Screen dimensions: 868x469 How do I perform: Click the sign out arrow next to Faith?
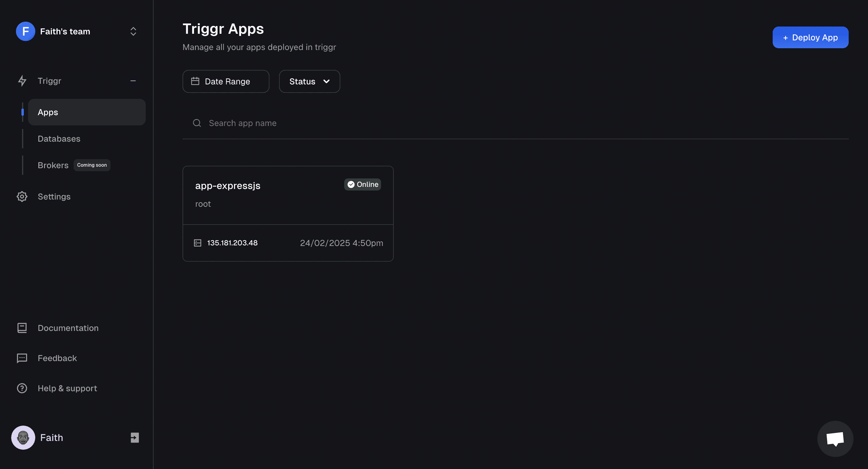135,437
